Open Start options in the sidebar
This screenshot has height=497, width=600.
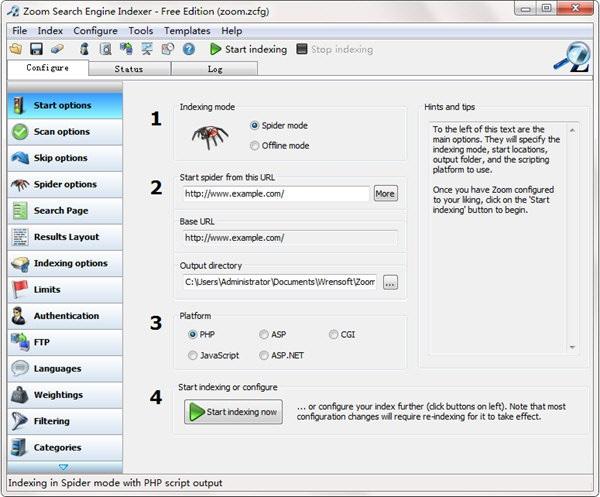tap(65, 106)
